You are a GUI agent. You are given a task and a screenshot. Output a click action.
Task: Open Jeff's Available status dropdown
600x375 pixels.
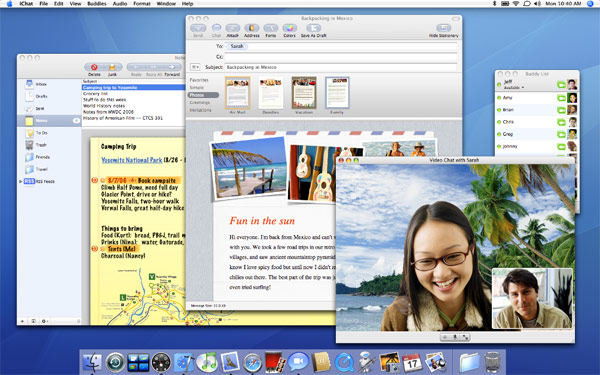click(514, 88)
